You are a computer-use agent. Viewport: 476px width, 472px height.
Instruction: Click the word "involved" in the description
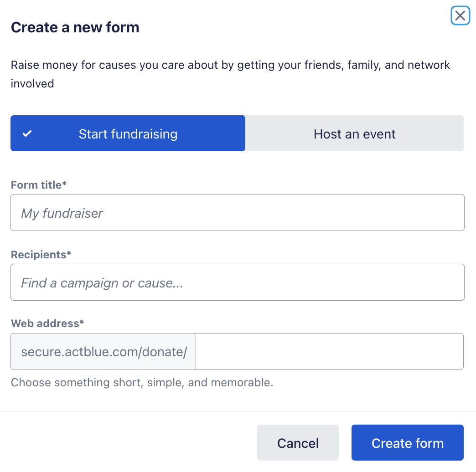point(32,84)
